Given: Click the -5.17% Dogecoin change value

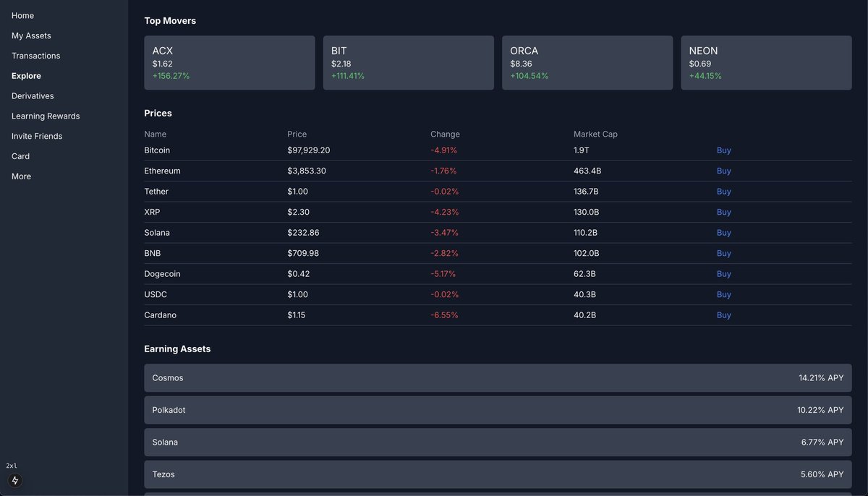Looking at the screenshot, I should coord(443,274).
